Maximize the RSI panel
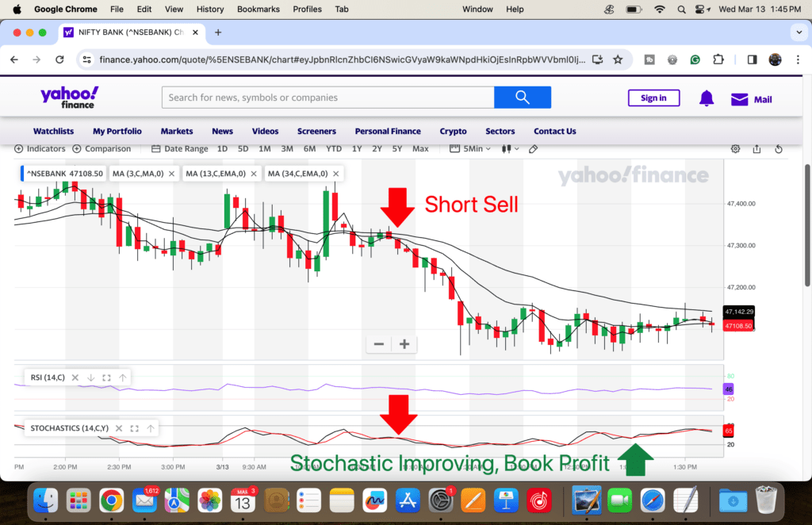This screenshot has width=812, height=525. 107,377
